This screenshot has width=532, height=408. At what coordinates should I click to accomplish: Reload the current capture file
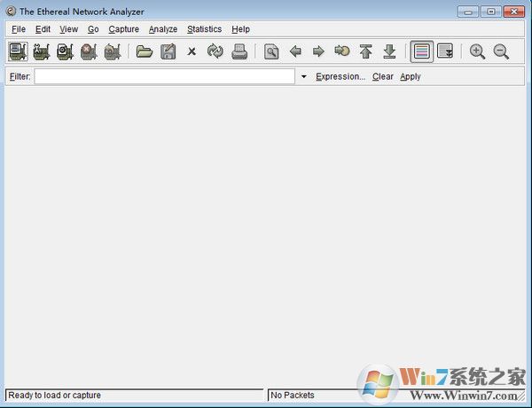click(215, 51)
